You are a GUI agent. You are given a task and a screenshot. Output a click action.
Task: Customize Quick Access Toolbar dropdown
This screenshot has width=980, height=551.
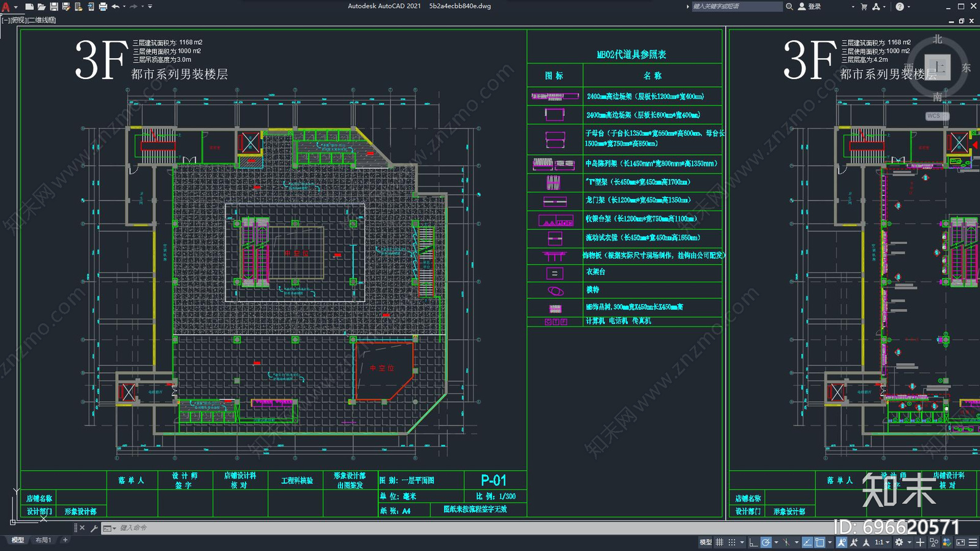(x=150, y=6)
